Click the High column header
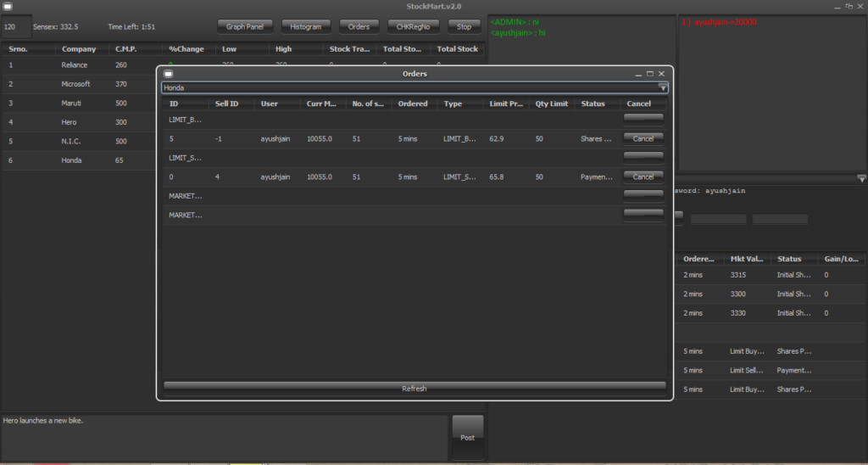The image size is (868, 465). click(x=296, y=48)
